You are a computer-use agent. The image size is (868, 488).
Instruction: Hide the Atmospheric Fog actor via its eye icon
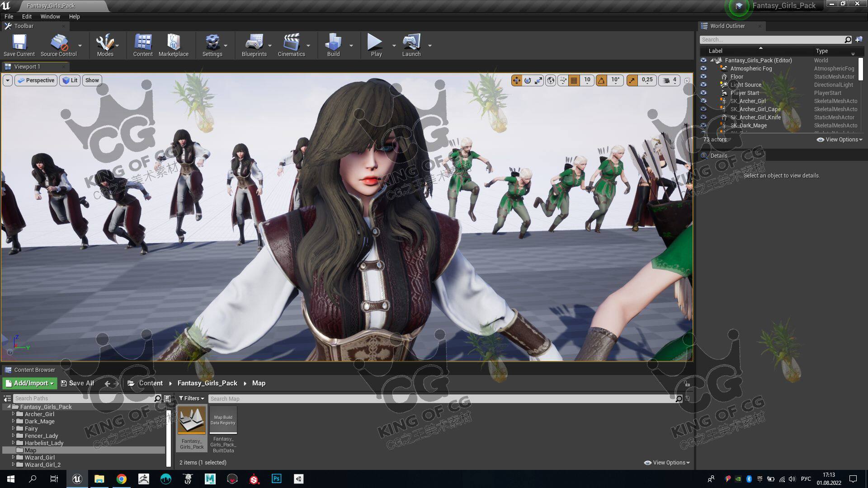[703, 69]
